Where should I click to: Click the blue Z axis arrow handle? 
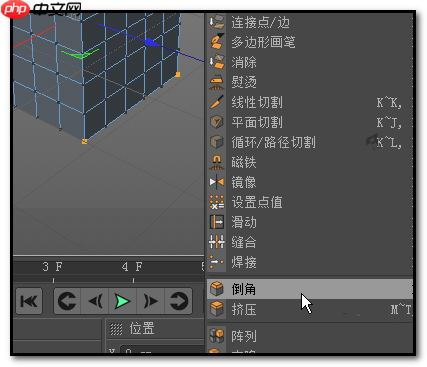[152, 42]
